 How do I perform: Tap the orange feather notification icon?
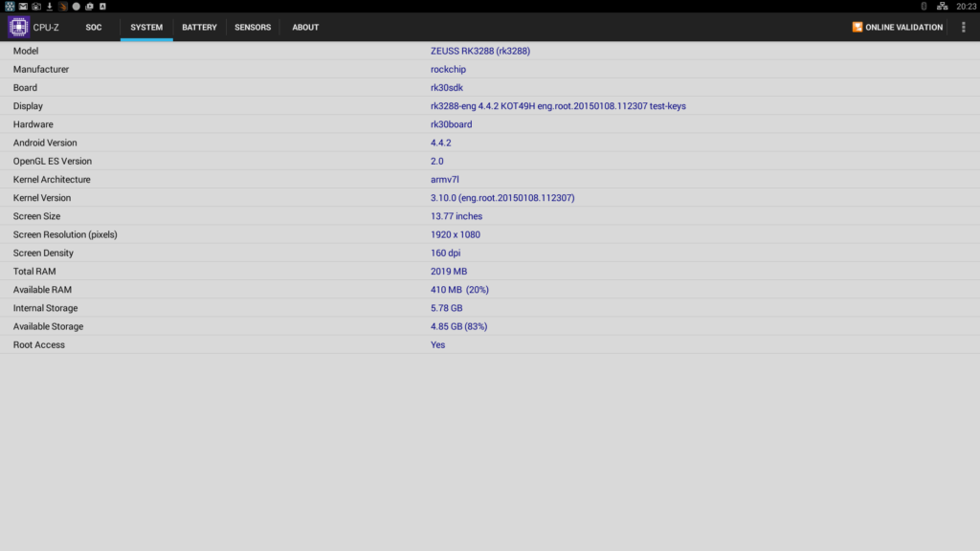pyautogui.click(x=62, y=7)
